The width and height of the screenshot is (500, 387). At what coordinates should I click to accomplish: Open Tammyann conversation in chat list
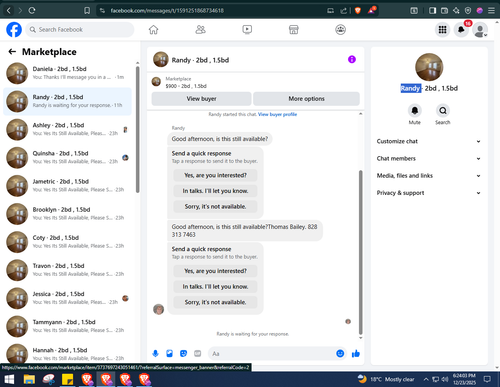[67, 326]
